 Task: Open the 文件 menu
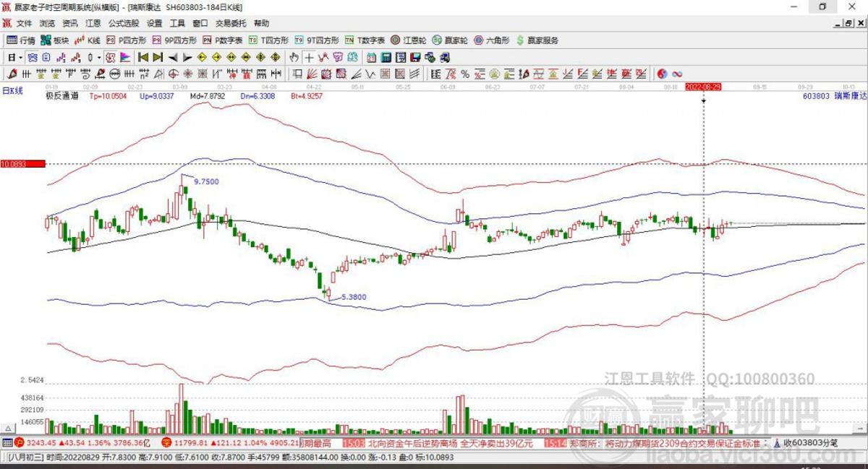point(24,23)
